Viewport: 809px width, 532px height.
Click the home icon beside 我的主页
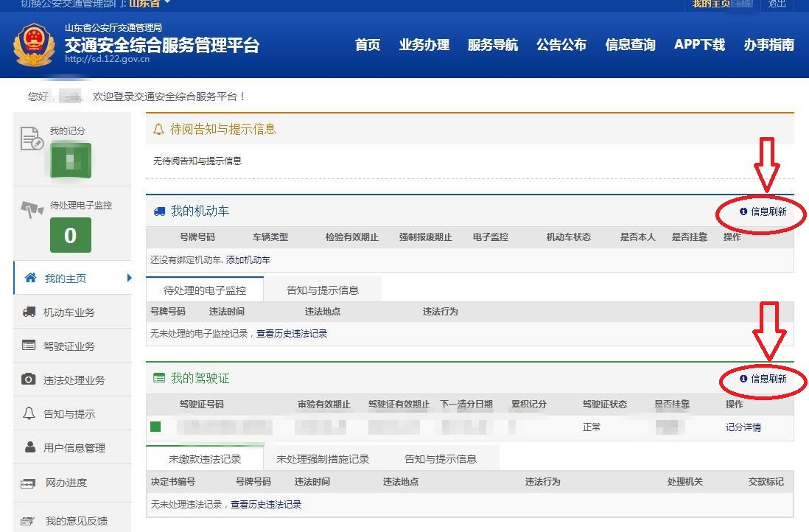(x=31, y=279)
